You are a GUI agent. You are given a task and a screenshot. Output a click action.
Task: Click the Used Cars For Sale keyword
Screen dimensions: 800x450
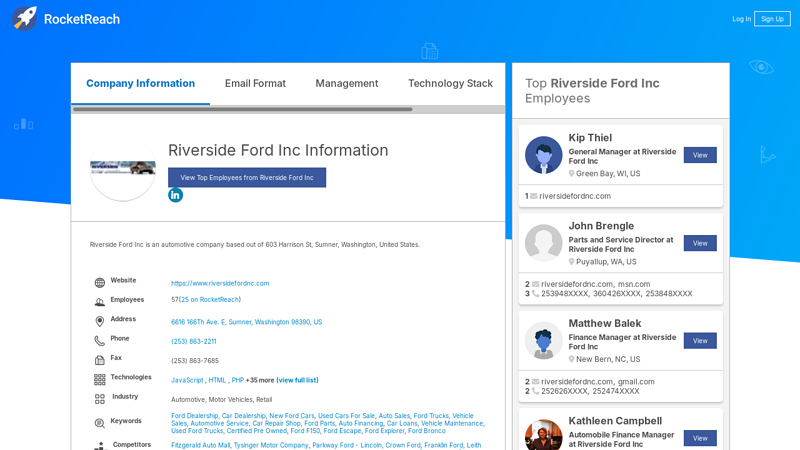click(x=346, y=416)
